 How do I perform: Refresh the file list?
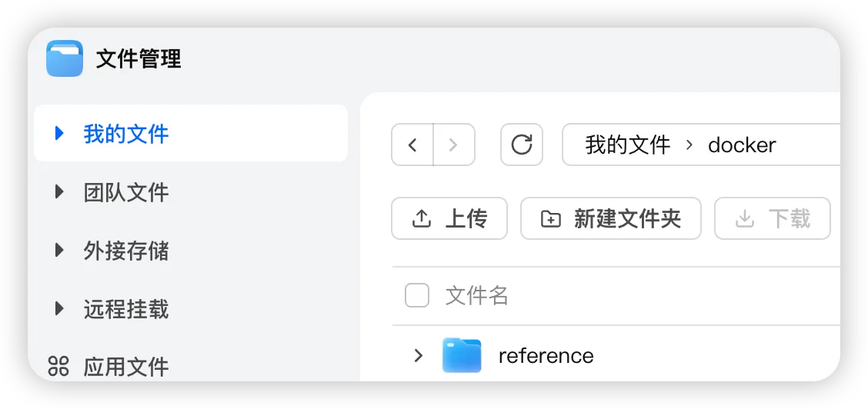tap(522, 145)
